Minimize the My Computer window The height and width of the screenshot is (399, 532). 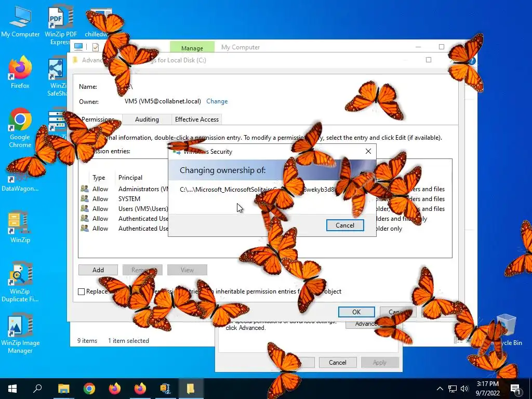pos(418,47)
